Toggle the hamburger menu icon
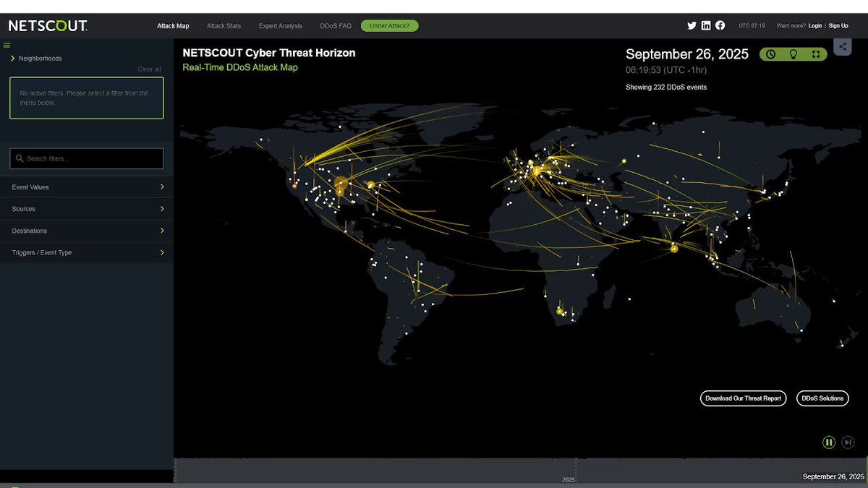The image size is (868, 488). point(7,45)
